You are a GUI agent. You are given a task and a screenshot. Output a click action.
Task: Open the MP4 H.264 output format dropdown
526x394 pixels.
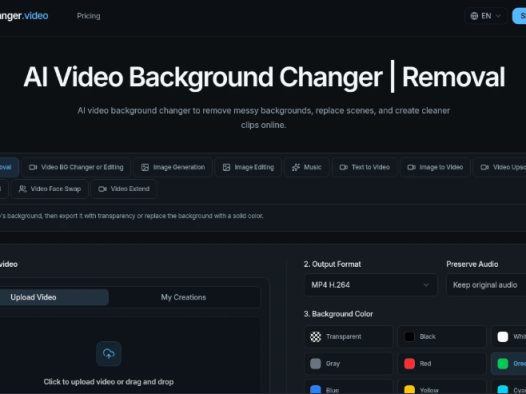click(371, 285)
